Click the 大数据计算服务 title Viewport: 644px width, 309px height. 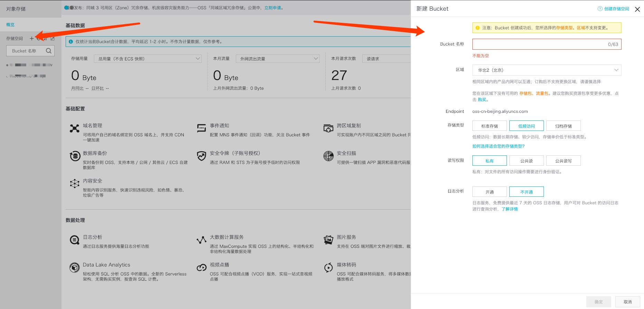[227, 237]
